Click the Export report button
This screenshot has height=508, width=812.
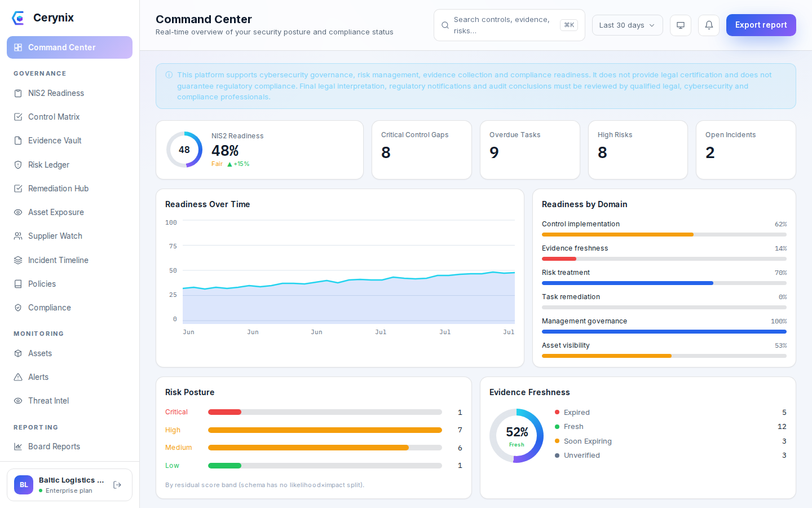[x=761, y=25]
